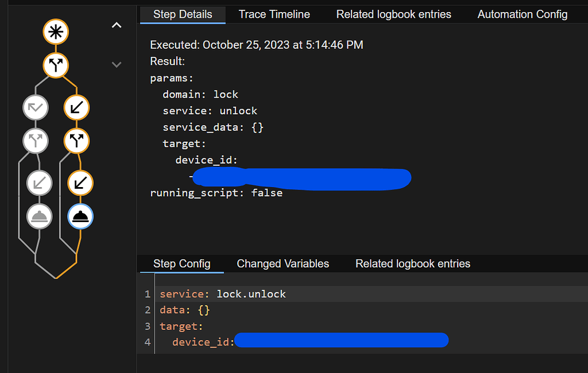
Task: Click the blue-highlighted lock.unlock service node
Action: (80, 216)
